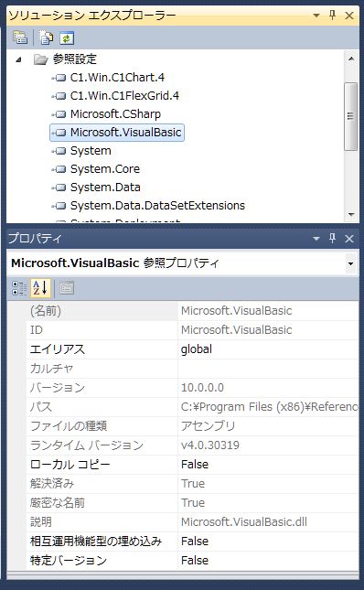Click Show All Files icon in Solution Explorer
The width and height of the screenshot is (364, 590).
tap(47, 38)
